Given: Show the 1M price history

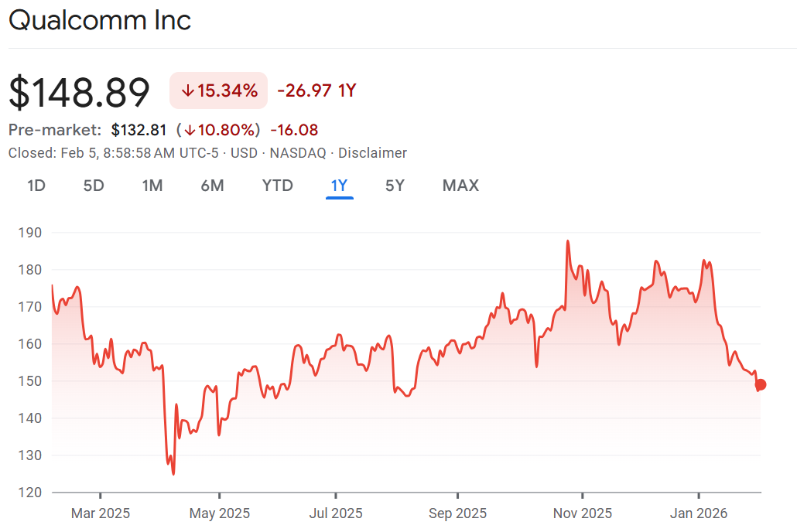Looking at the screenshot, I should (152, 186).
